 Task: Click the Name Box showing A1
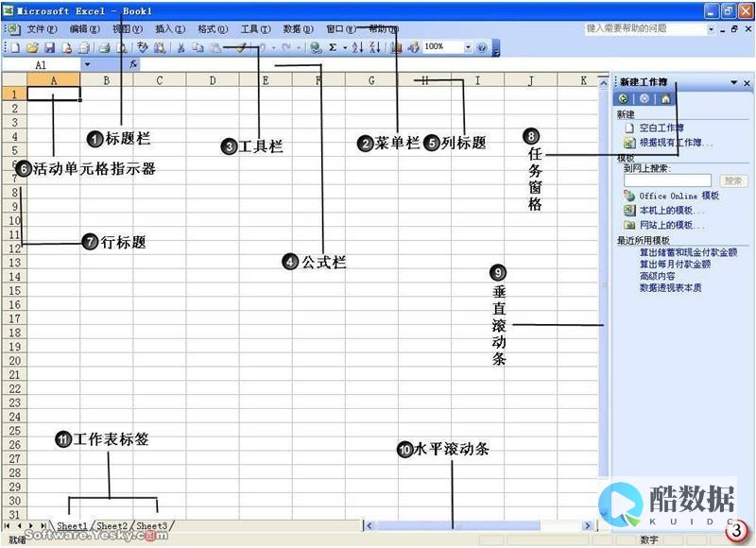click(x=41, y=64)
